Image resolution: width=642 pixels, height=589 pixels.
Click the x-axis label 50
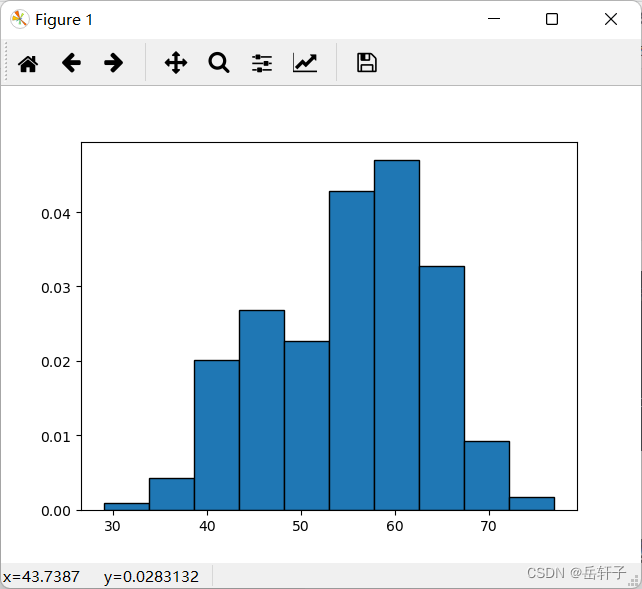pyautogui.click(x=301, y=526)
